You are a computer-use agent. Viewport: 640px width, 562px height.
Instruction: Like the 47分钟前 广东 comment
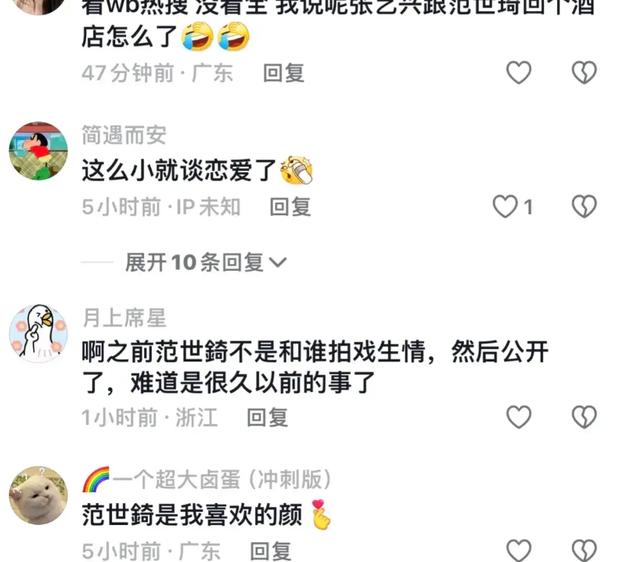click(518, 73)
